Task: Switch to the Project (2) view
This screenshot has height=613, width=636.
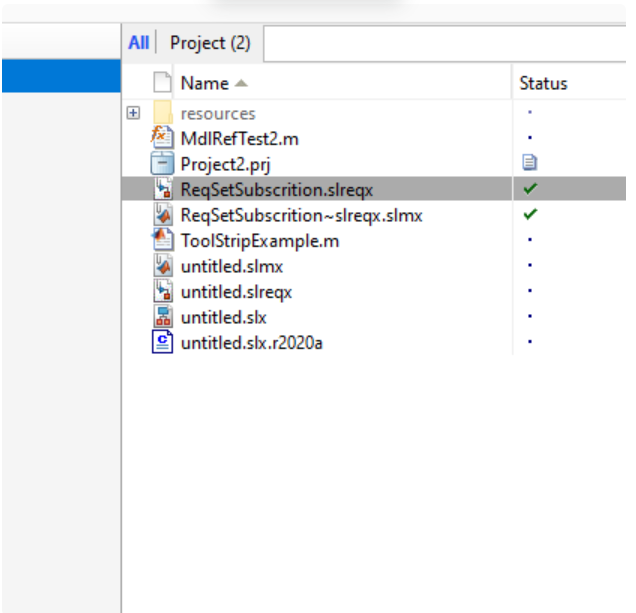Action: point(210,43)
